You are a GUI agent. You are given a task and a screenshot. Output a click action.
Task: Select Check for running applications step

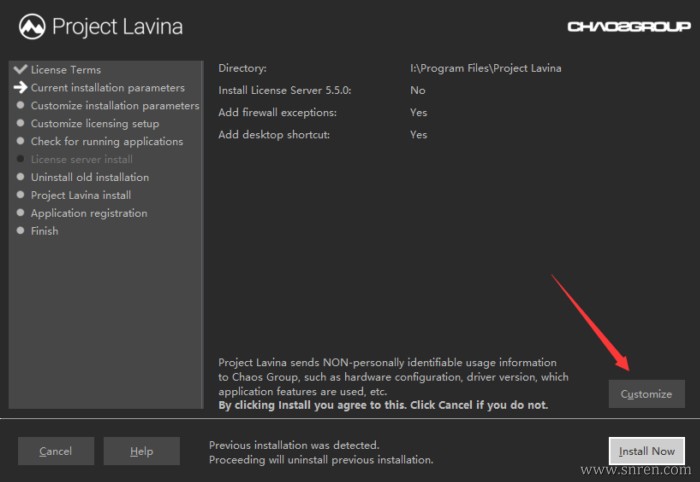pyautogui.click(x=107, y=141)
